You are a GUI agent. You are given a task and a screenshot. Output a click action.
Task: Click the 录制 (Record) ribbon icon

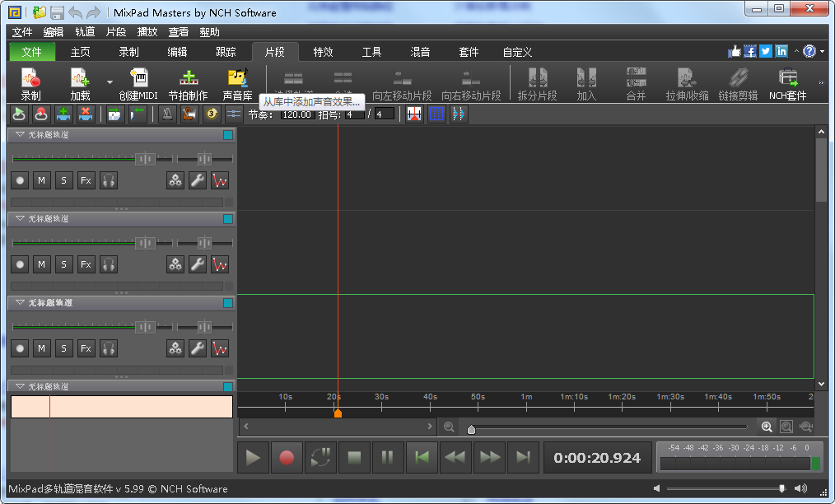(31, 83)
